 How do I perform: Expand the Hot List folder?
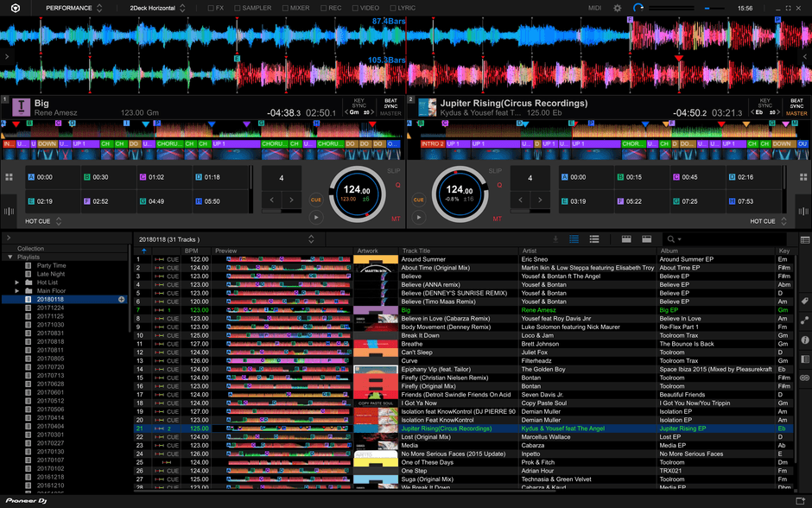[17, 283]
